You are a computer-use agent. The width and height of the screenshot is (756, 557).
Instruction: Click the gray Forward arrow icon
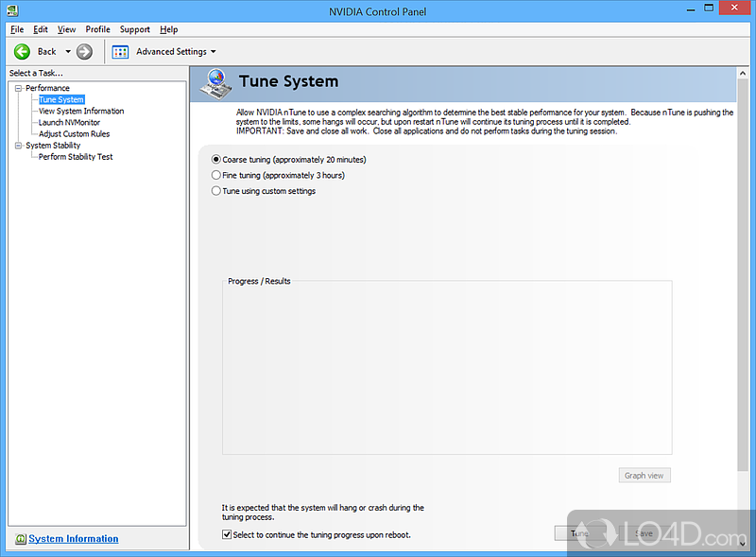pos(84,52)
